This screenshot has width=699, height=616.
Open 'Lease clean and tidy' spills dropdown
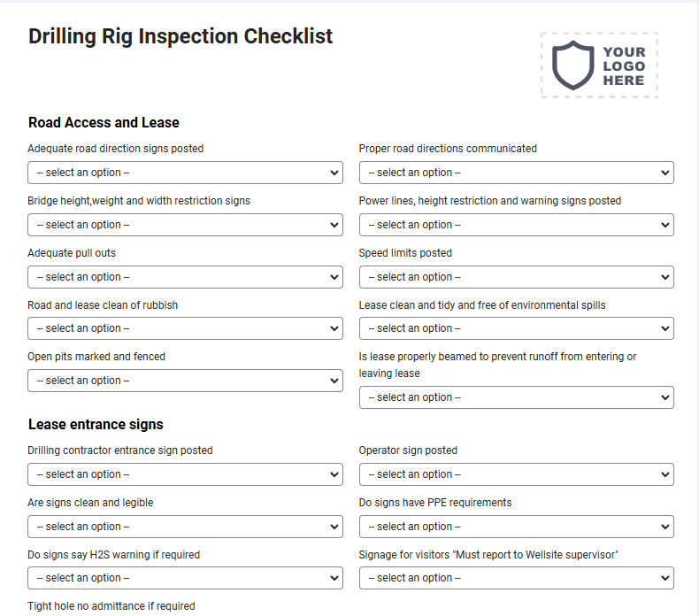(516, 328)
